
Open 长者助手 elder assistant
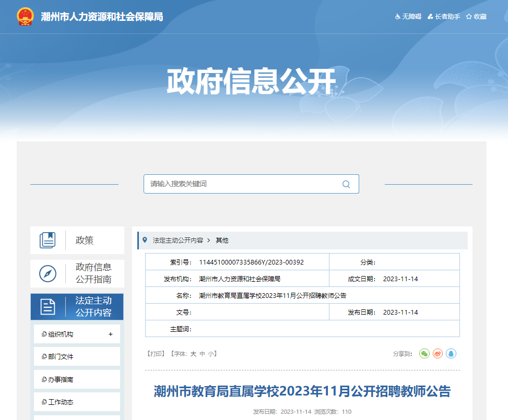[444, 17]
